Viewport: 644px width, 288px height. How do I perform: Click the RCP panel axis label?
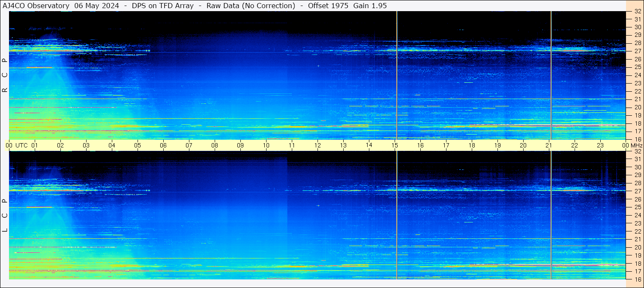coord(5,75)
